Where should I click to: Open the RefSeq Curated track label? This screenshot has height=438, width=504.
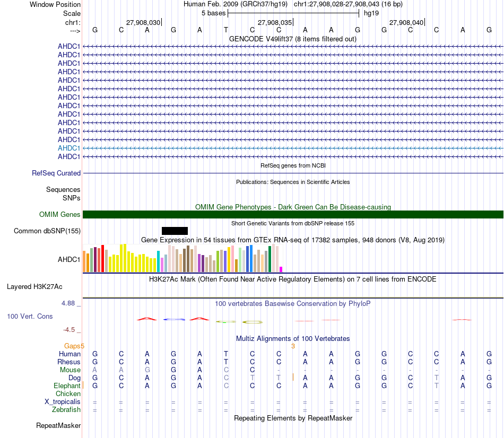click(56, 173)
